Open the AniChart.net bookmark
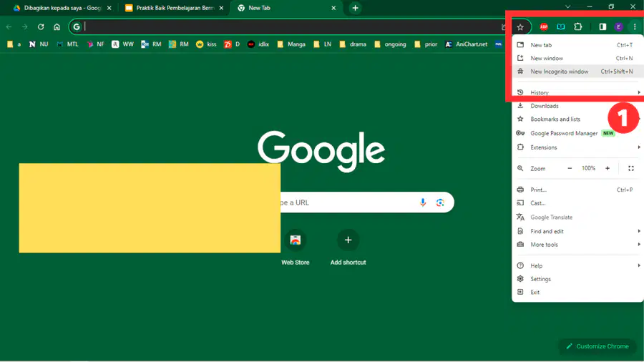Screen dimensions: 644x362 (467, 44)
